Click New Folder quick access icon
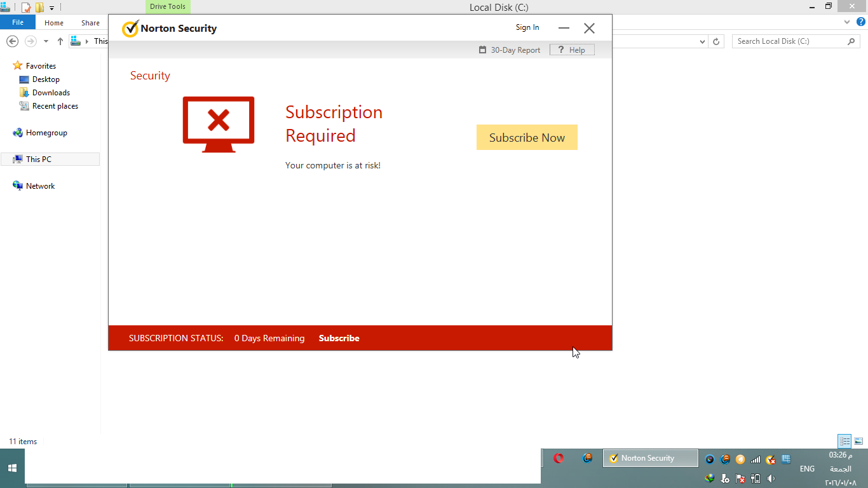The width and height of the screenshot is (868, 488). tap(39, 8)
